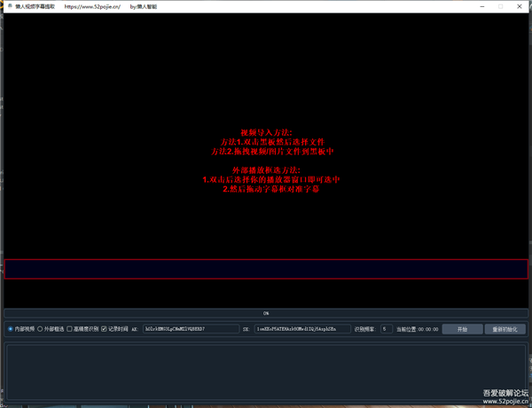Click the 当前位置 00:00:00 time label
Image resolution: width=532 pixels, height=408 pixels.
click(x=418, y=329)
